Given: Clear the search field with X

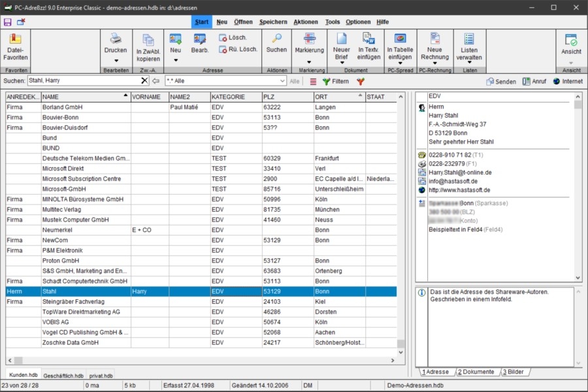Looking at the screenshot, I should pos(144,80).
